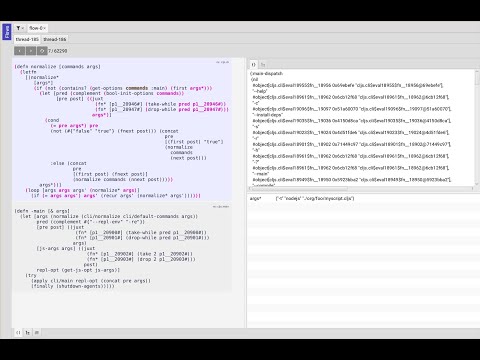480x360 pixels.
Task: Click the (take 2 expression in -main
Action: 165,254
